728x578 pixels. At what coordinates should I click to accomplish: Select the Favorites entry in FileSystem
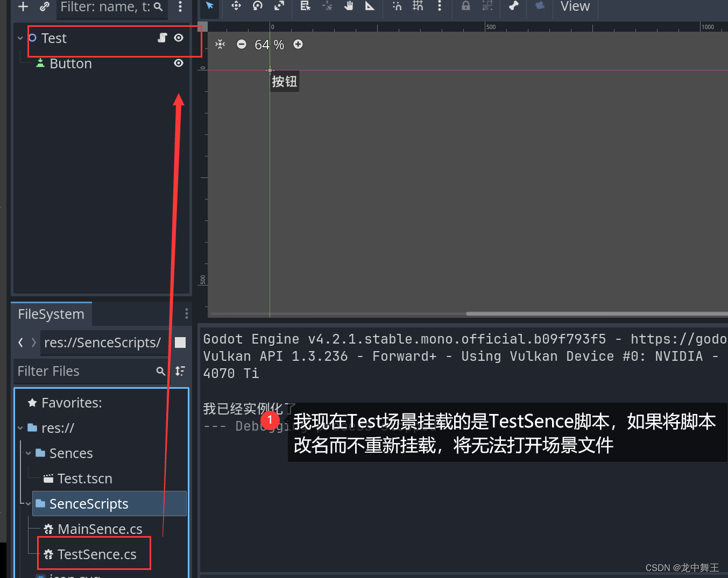pos(72,403)
